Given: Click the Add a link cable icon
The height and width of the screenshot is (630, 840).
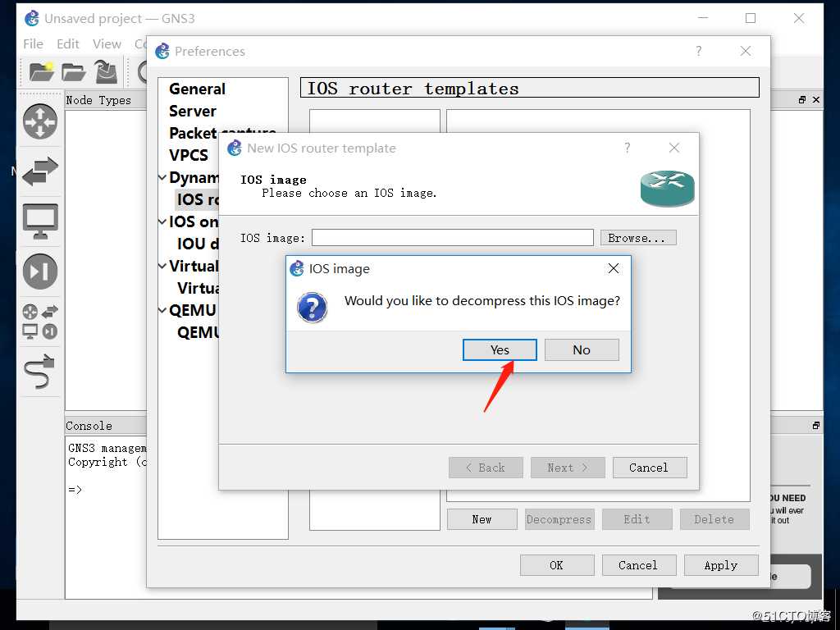Looking at the screenshot, I should [x=40, y=371].
